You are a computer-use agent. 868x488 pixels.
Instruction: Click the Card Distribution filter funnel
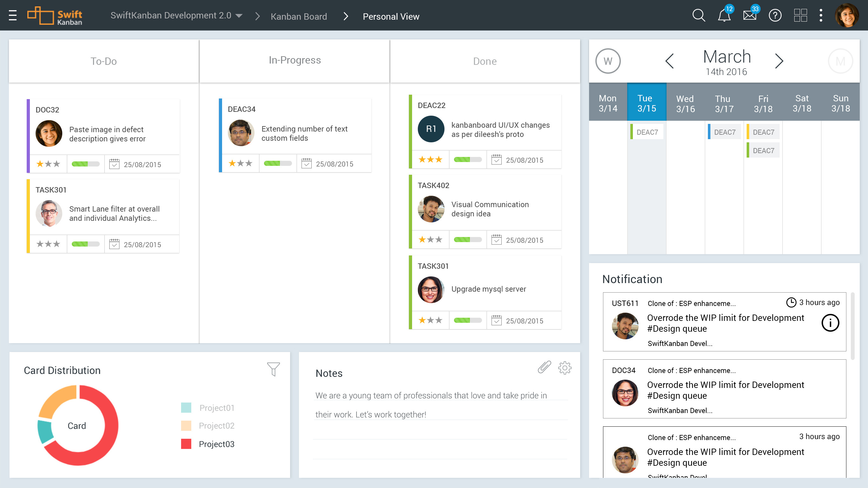(x=273, y=369)
